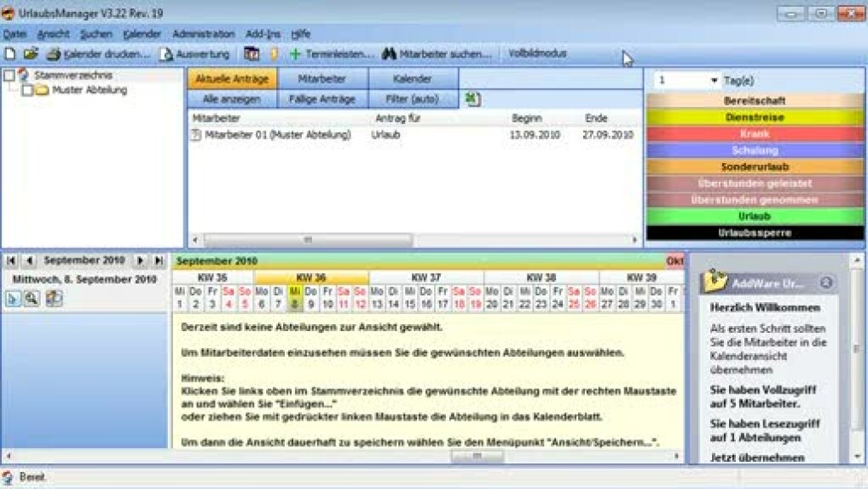868x489 pixels.
Task: Tick the Muster Abteilung checkbox
Action: tap(27, 90)
